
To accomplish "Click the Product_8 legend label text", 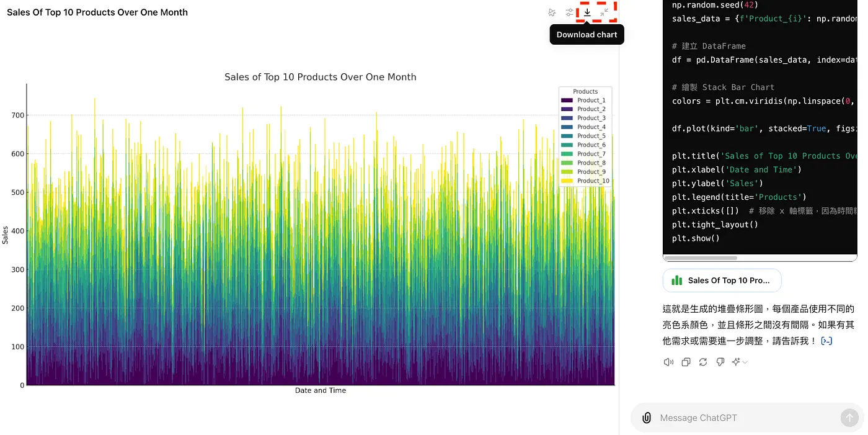I will tap(591, 163).
